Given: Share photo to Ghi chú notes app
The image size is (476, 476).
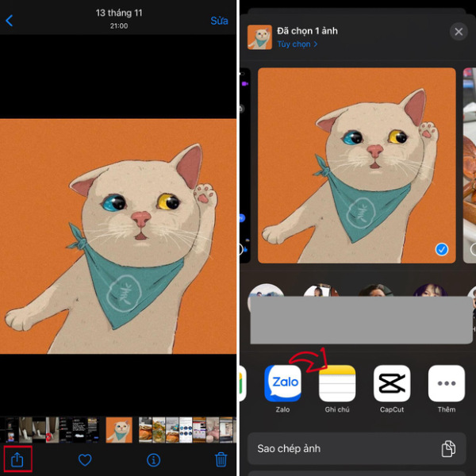Looking at the screenshot, I should click(x=337, y=384).
